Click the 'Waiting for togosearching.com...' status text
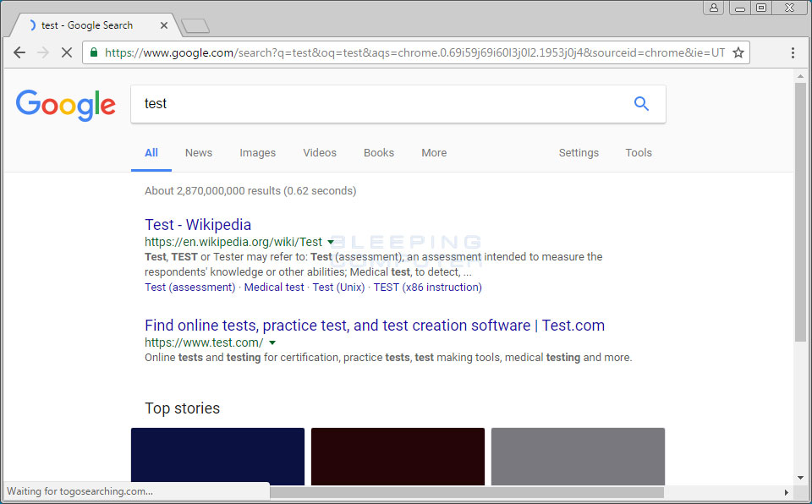This screenshot has width=812, height=504. (80, 491)
